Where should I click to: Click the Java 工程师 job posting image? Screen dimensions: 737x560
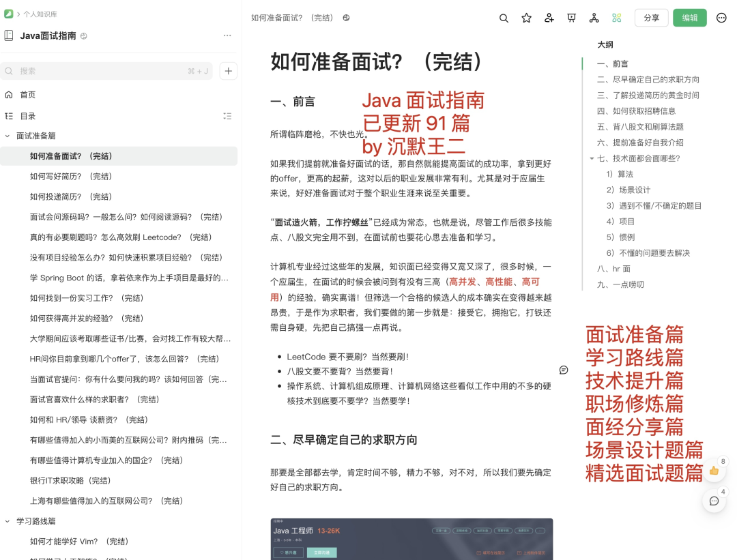point(411,539)
